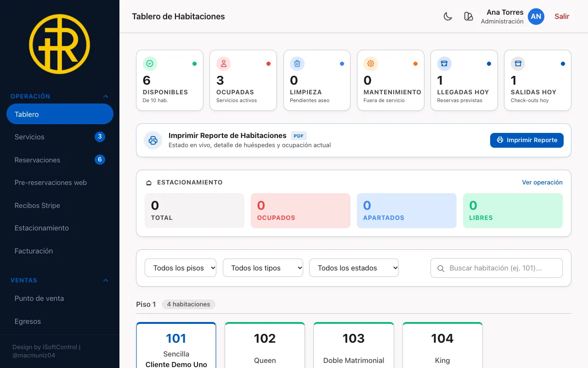Click the icon on Salidas Hoy card
The width and height of the screenshot is (588, 368).
(x=518, y=63)
